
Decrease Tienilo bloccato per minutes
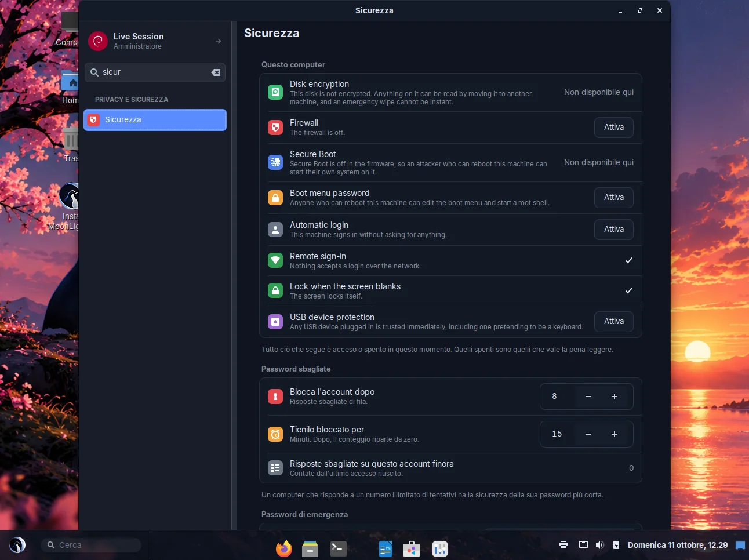click(x=588, y=434)
